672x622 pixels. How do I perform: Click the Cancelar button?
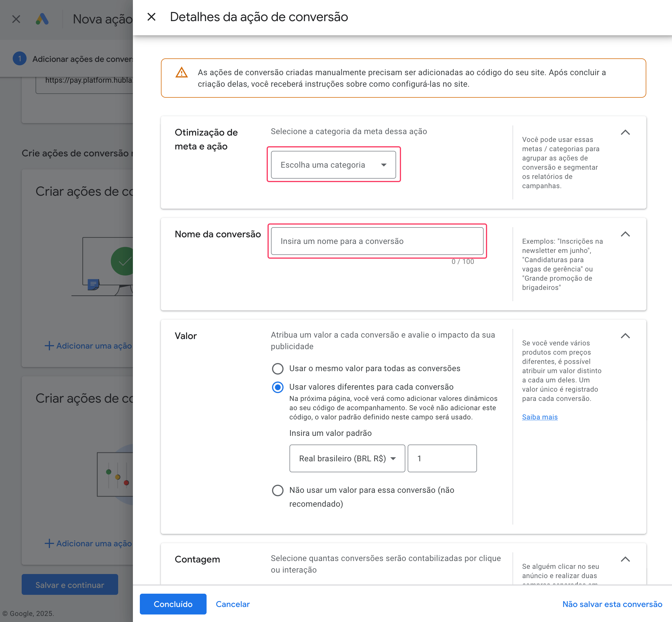[233, 604]
